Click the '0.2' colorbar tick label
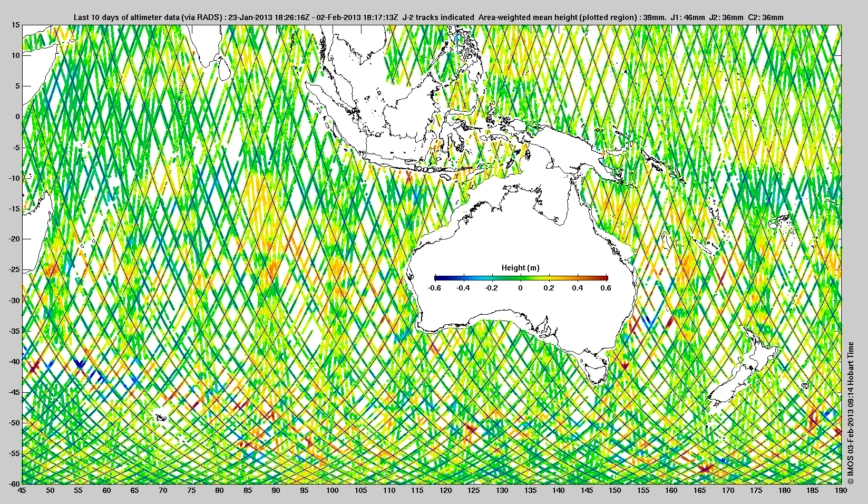The height and width of the screenshot is (504, 868). coord(549,288)
